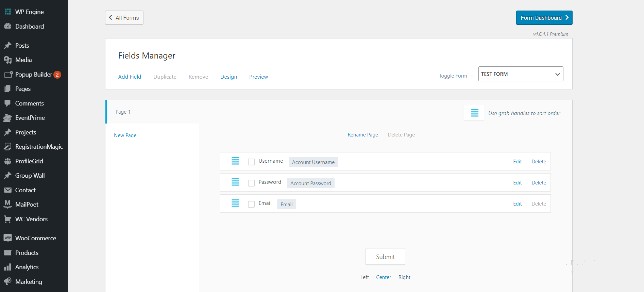Select the Password field checkbox
Viewport: 644px width, 292px height.
[251, 183]
